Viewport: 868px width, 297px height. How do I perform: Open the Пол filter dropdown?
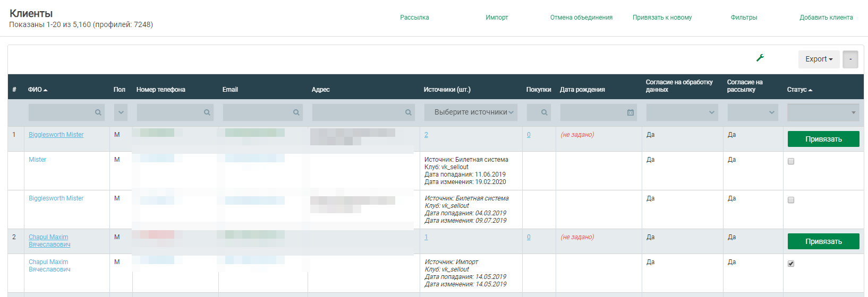click(x=121, y=112)
